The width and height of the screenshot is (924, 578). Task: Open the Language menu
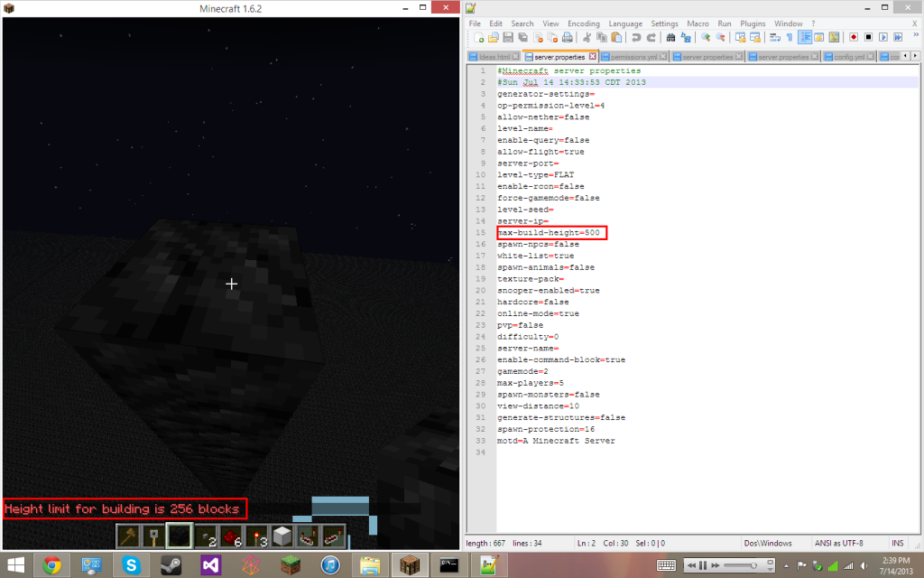coord(625,23)
